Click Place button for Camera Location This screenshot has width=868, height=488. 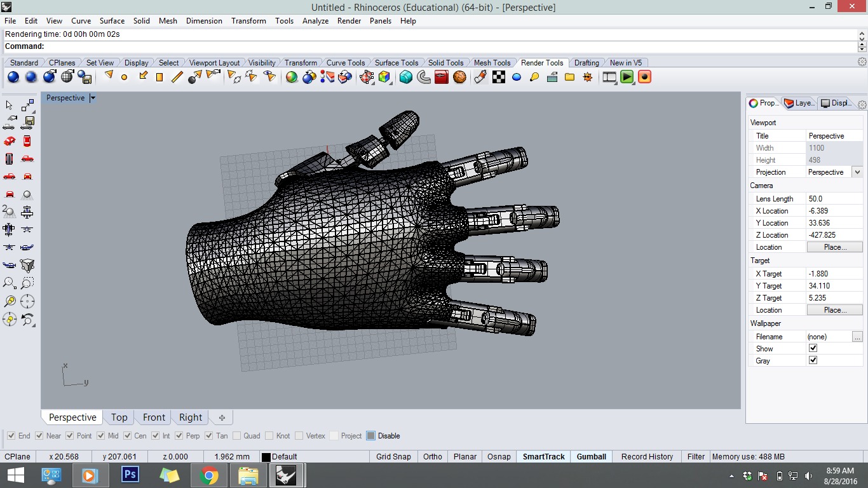pos(834,247)
